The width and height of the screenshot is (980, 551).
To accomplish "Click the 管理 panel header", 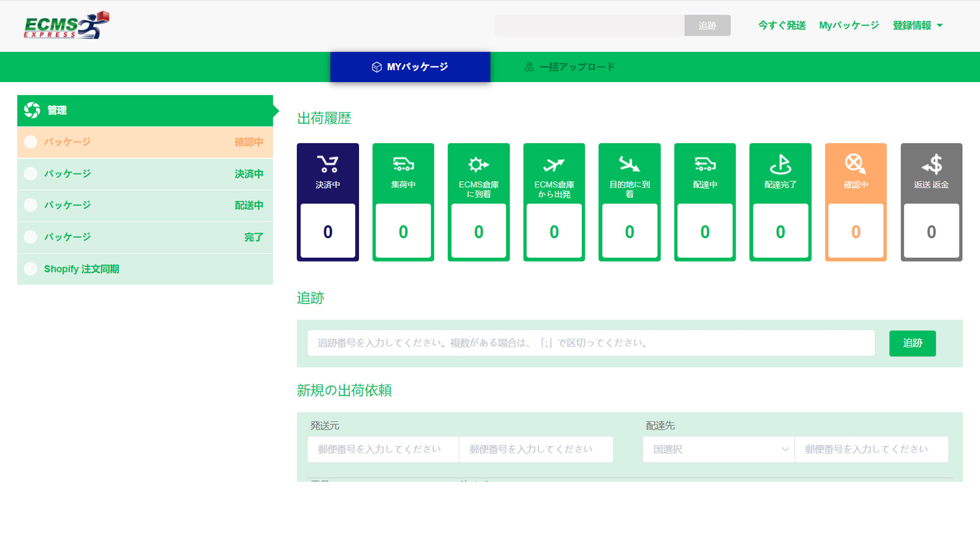I will [145, 111].
